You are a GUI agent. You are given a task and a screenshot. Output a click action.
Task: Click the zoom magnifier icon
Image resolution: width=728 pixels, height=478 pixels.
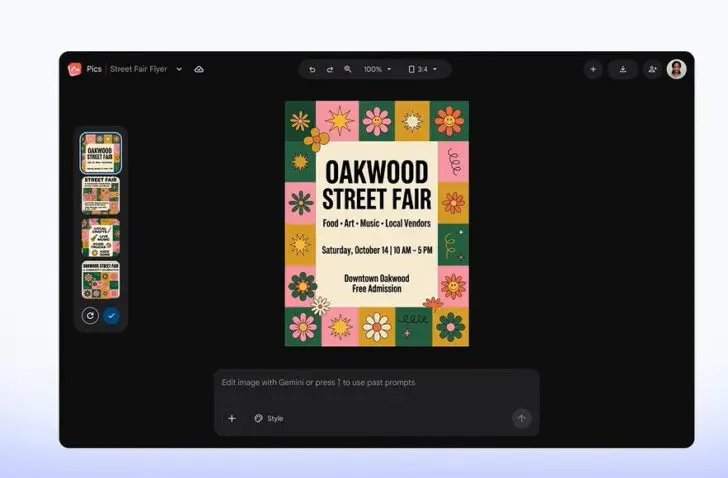[347, 69]
